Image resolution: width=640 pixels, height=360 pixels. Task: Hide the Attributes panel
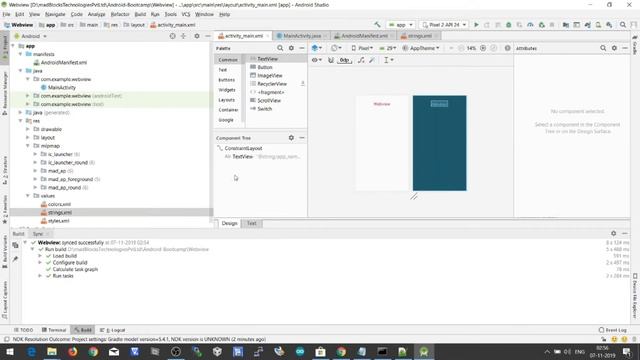625,48
